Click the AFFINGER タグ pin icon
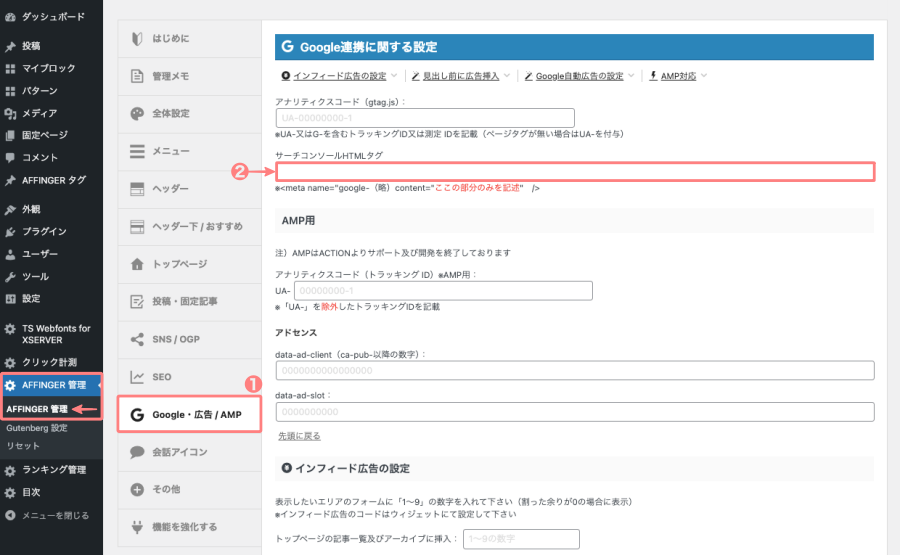The image size is (900, 555). coord(10,181)
